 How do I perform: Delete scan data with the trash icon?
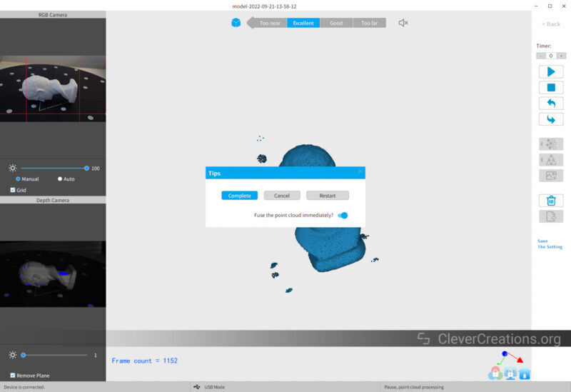click(550, 201)
